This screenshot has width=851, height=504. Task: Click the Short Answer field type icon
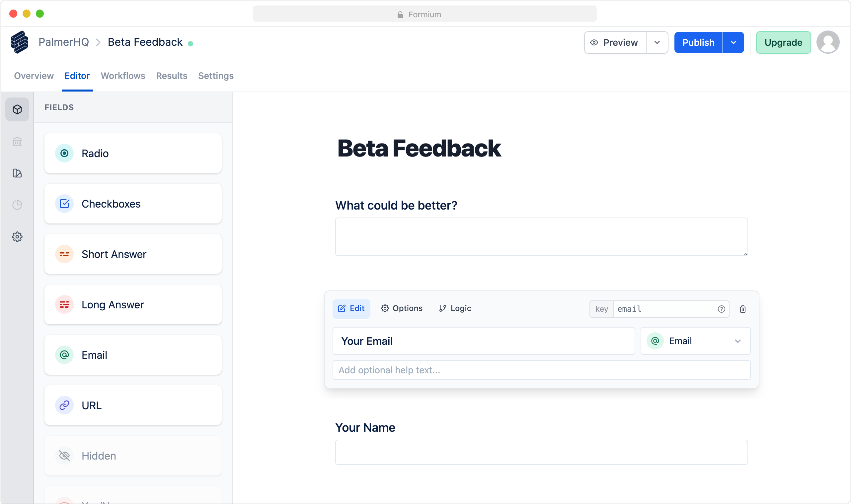[64, 254]
